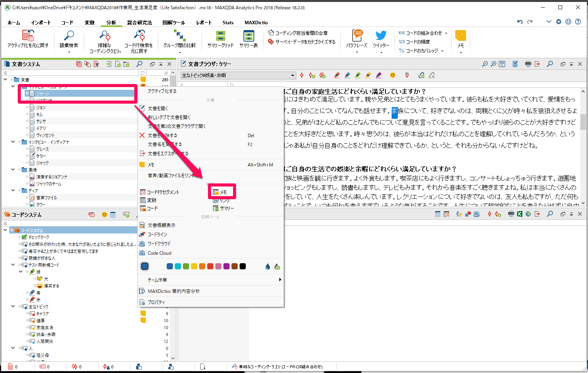
Task: Click サーベイ・データをカテゴライズする in the ribbon
Action: tap(302, 42)
